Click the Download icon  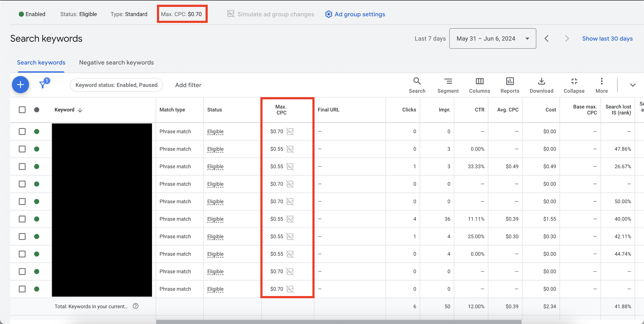pyautogui.click(x=541, y=85)
